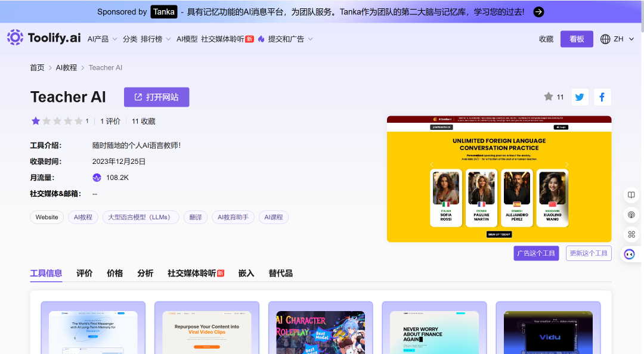Click the page vertical scrollbar
644x354 pixels.
[642, 17]
